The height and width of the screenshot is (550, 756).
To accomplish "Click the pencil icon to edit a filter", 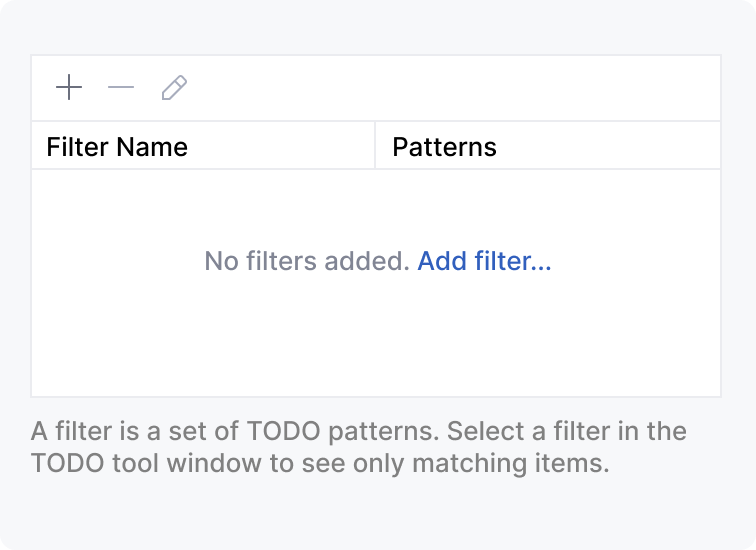I will [x=174, y=88].
